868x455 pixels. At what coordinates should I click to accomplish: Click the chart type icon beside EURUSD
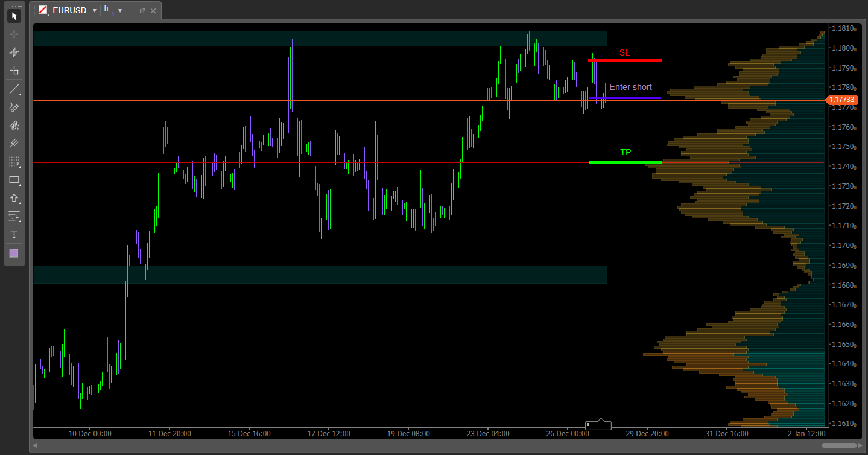tap(43, 10)
